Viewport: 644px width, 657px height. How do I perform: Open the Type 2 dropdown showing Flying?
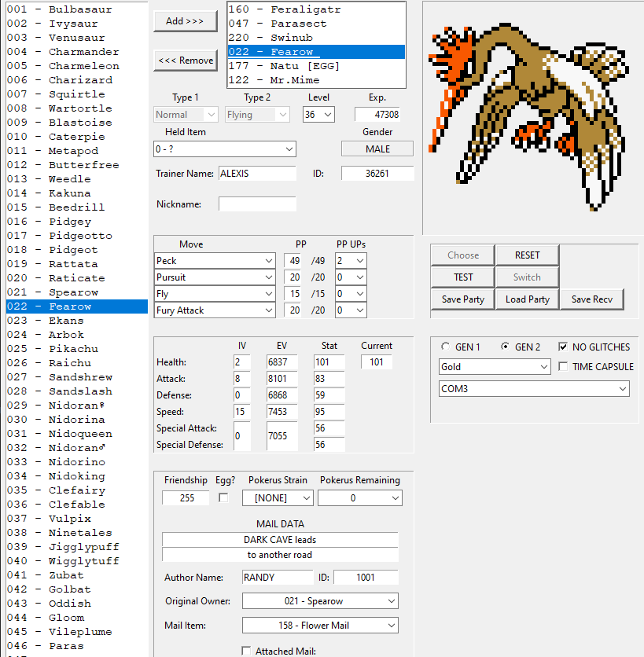(x=257, y=114)
